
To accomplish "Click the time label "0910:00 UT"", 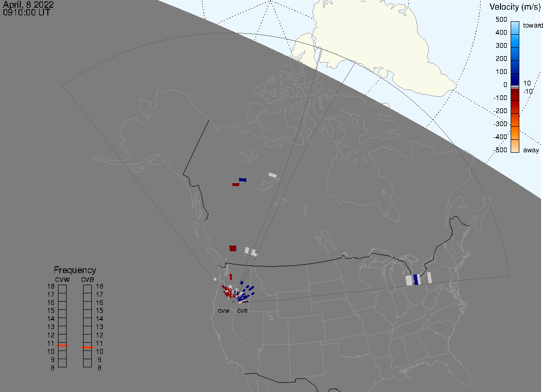I will tap(26, 13).
